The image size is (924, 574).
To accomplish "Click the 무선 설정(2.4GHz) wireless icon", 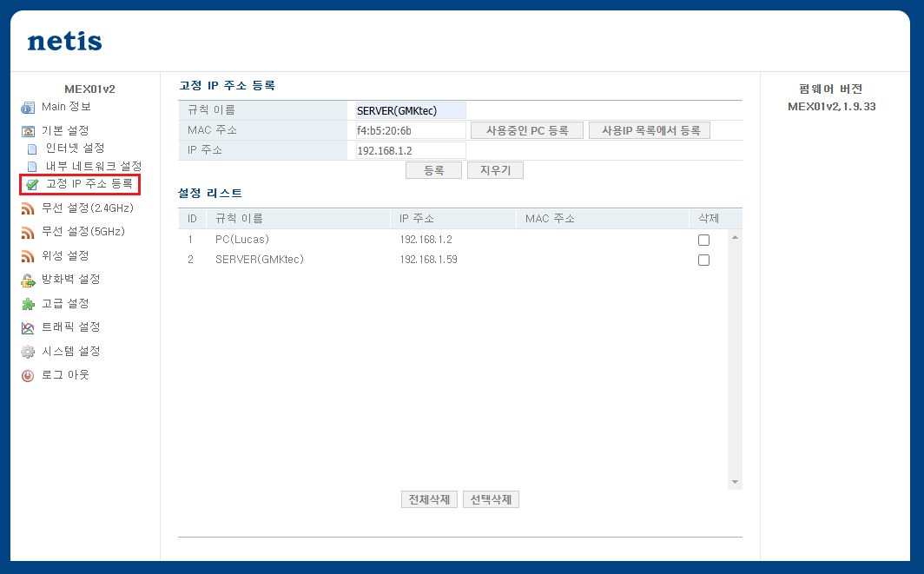I will 28,208.
